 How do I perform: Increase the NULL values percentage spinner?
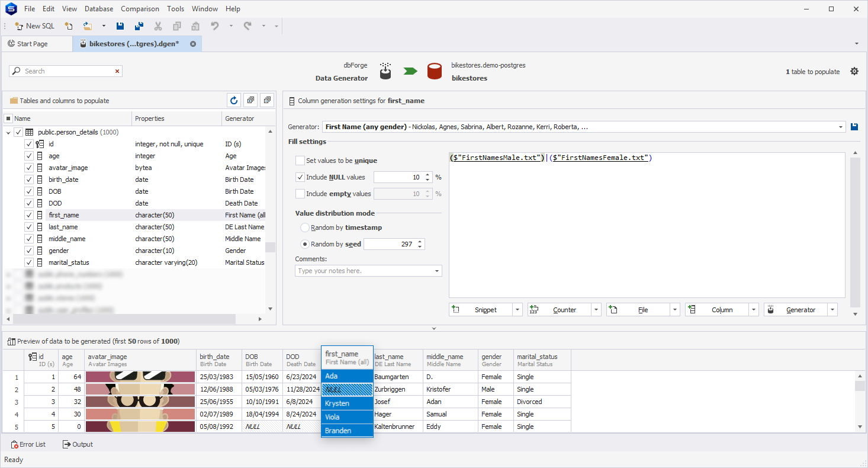click(x=428, y=175)
